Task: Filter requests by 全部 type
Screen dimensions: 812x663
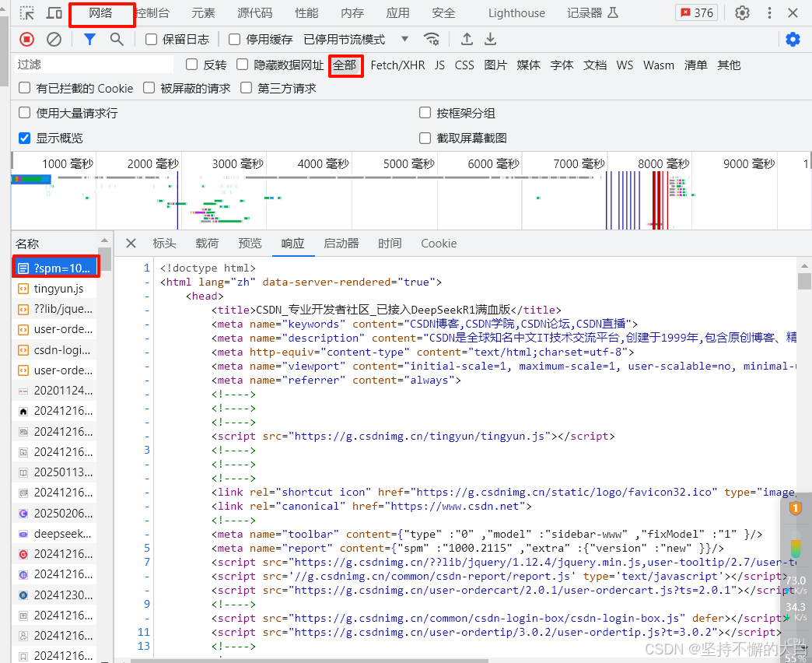Action: [345, 65]
